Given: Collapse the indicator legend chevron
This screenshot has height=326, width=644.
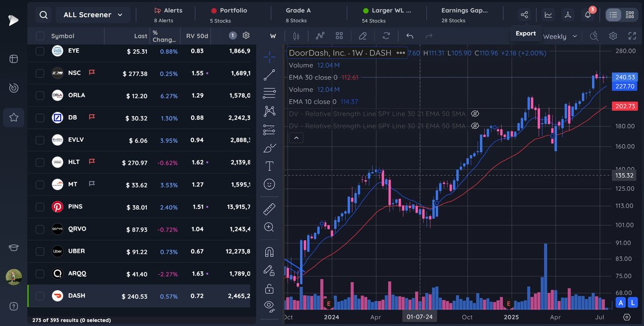Looking at the screenshot, I should click(295, 138).
